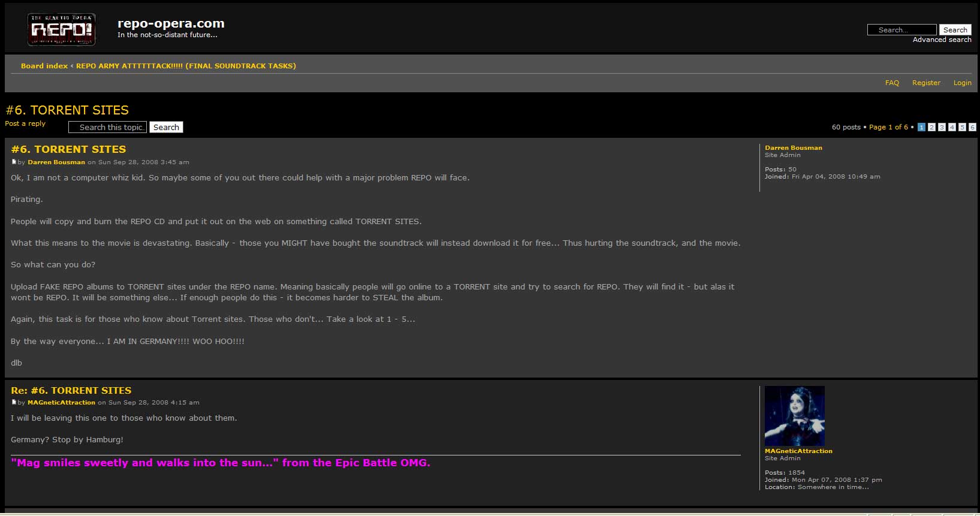Click 'Location: Somewhere in time...' text

coord(816,487)
